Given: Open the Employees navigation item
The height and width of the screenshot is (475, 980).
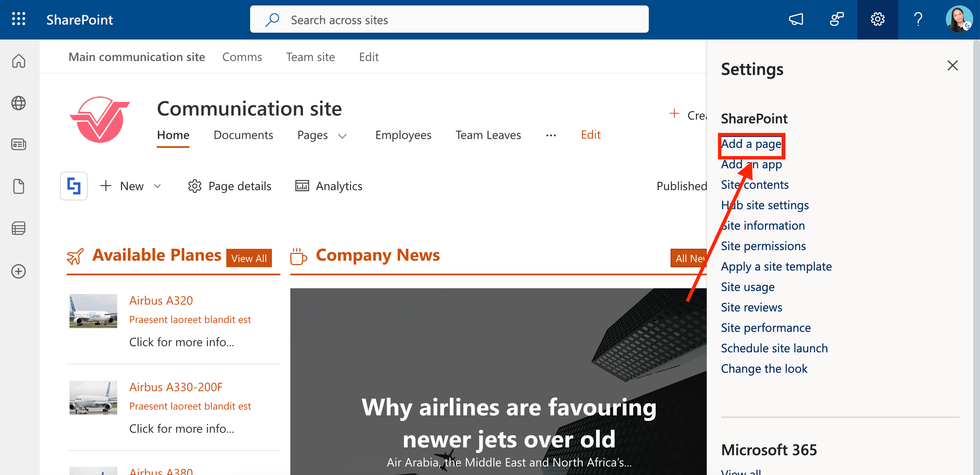Looking at the screenshot, I should (403, 135).
